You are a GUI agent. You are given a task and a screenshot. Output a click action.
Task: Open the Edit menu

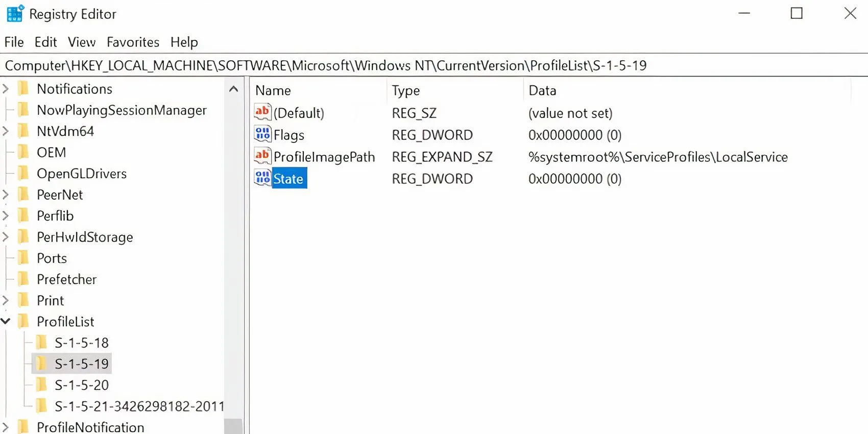pyautogui.click(x=45, y=42)
